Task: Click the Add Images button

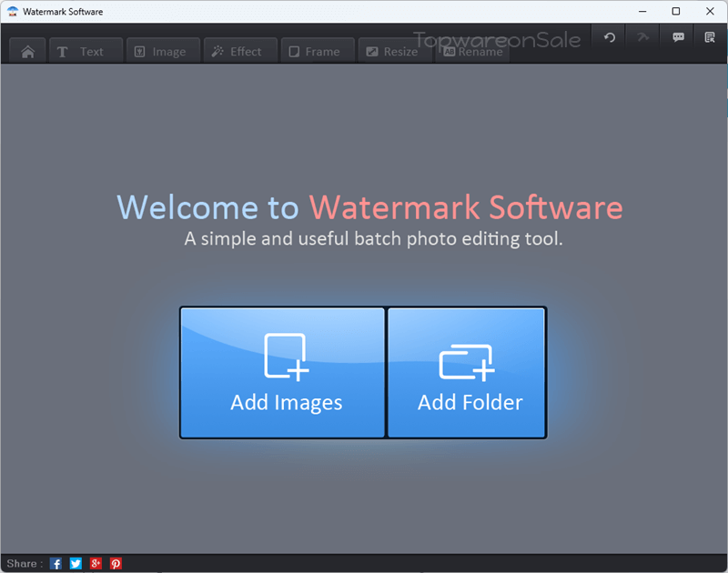Action: pos(283,373)
